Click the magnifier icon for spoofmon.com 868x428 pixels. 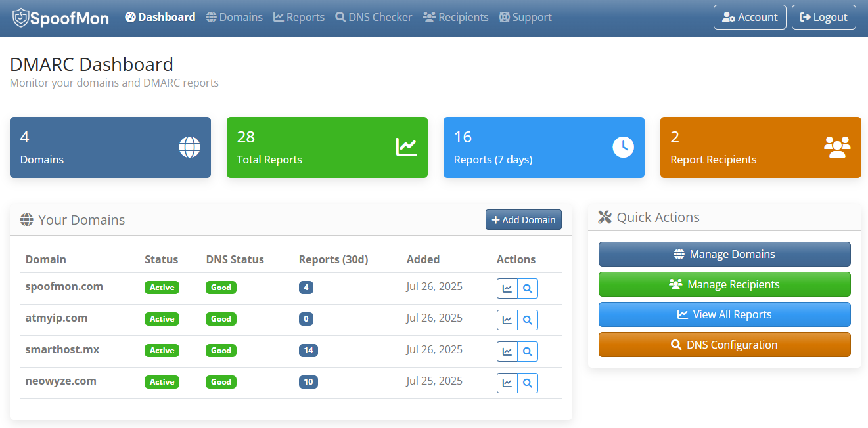point(528,288)
